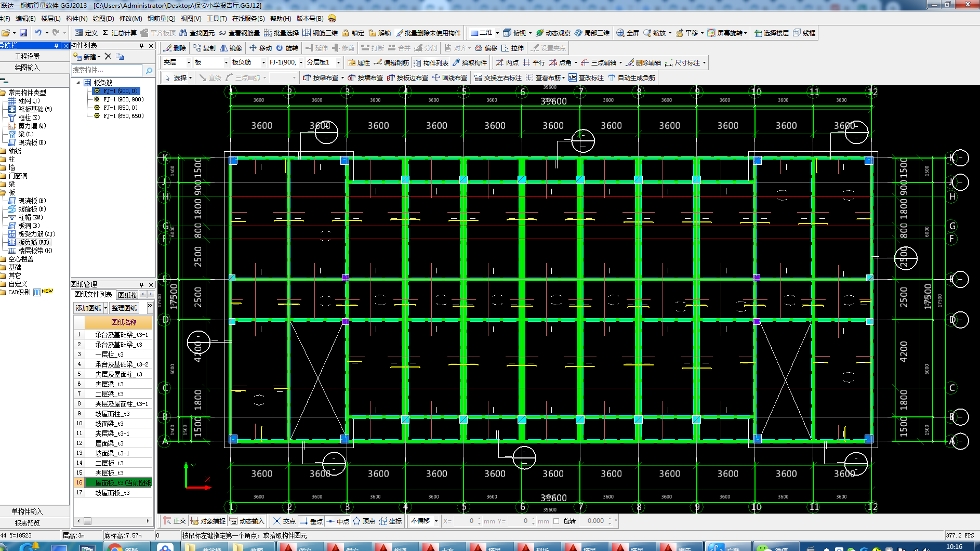The image size is (980, 551).
Task: Toggle 垂点 perpendicular snap
Action: click(x=311, y=521)
